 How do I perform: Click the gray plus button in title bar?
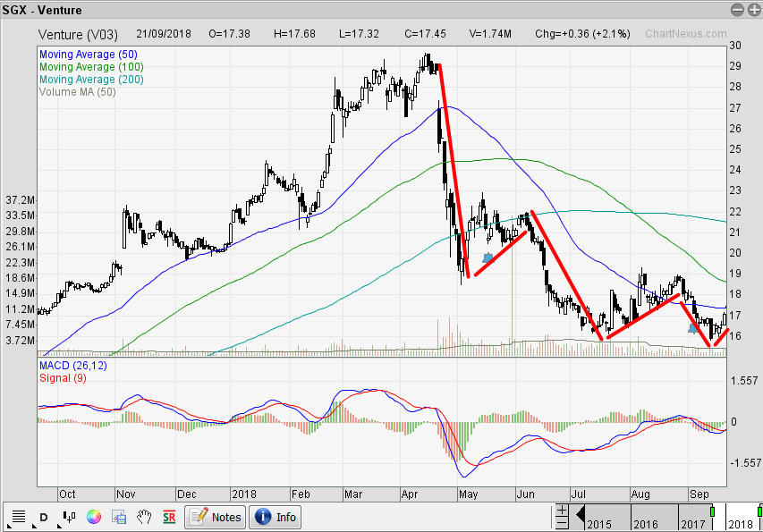pos(753,10)
